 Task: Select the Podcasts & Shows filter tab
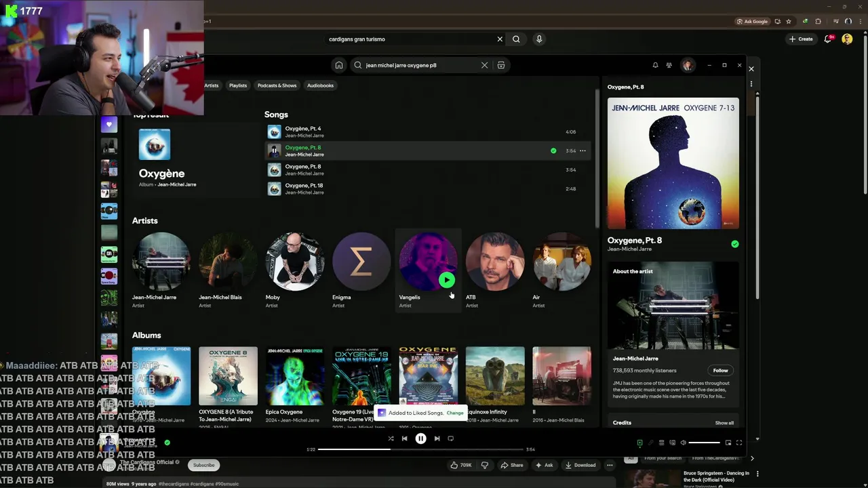point(277,85)
